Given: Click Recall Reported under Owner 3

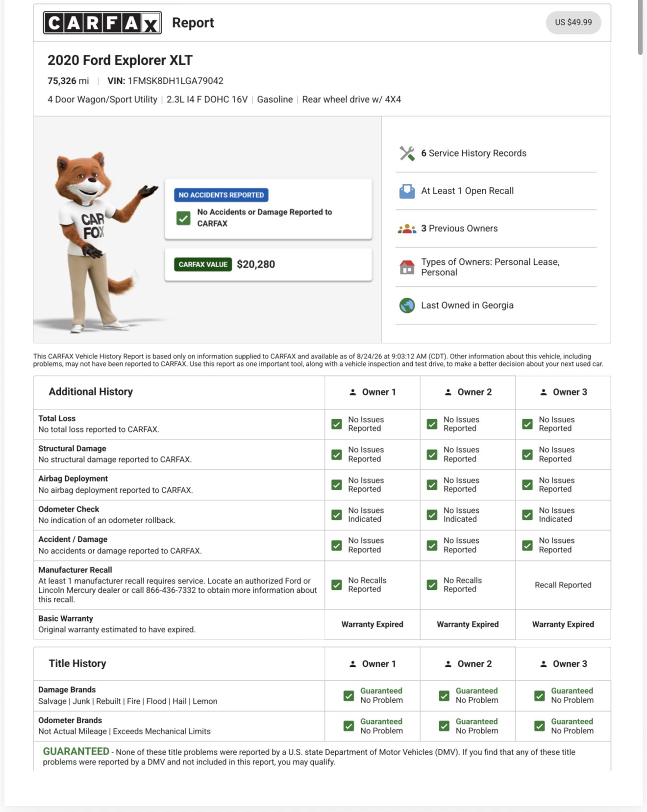Looking at the screenshot, I should tap(563, 585).
